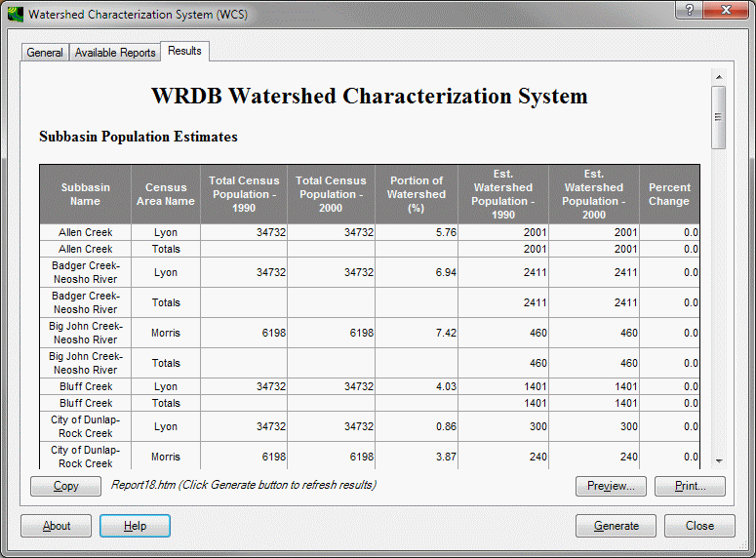Generate the report results
The width and height of the screenshot is (756, 558).
(617, 526)
